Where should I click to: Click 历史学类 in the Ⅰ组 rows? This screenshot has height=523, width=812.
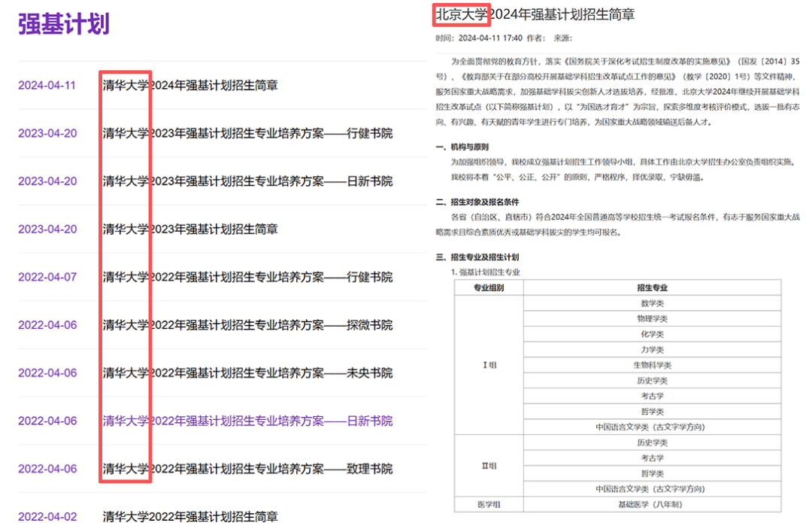[x=652, y=381]
